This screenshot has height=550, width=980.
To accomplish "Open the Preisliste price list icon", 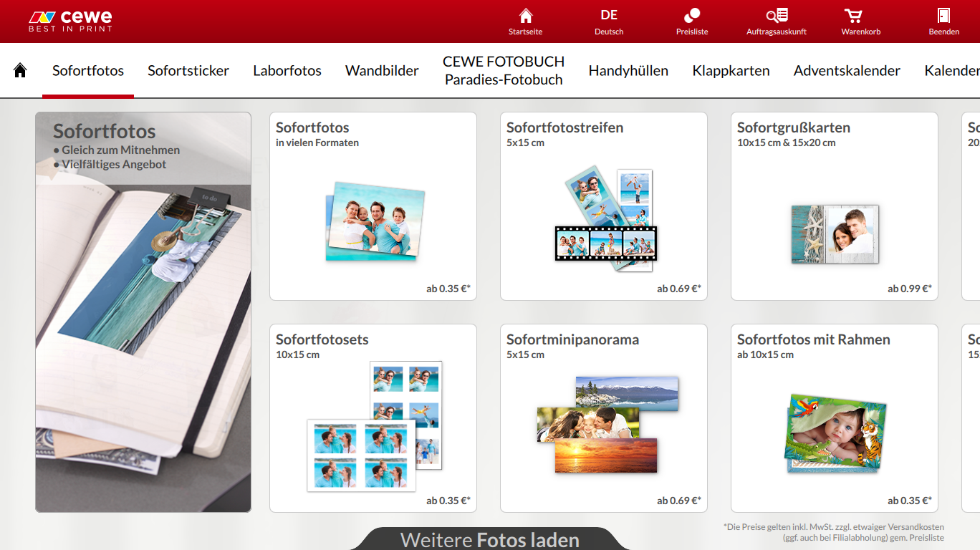I will click(x=692, y=21).
